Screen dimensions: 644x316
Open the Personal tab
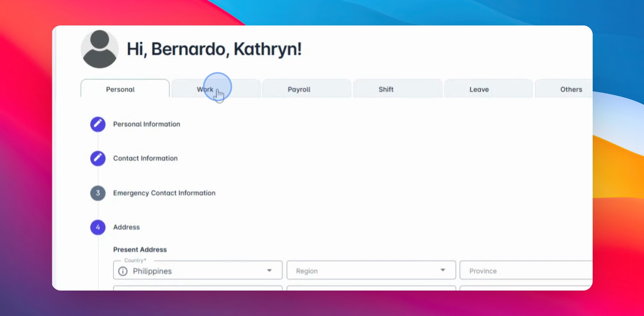click(x=125, y=89)
